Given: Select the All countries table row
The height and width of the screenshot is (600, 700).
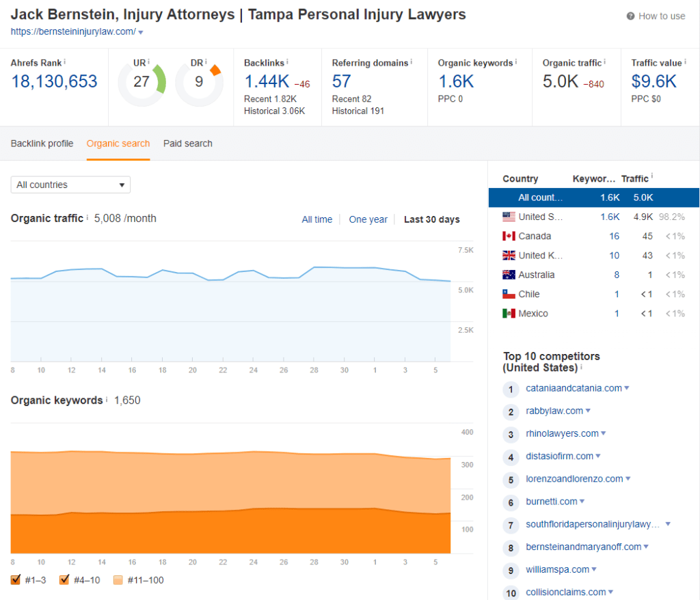Looking at the screenshot, I should (594, 197).
